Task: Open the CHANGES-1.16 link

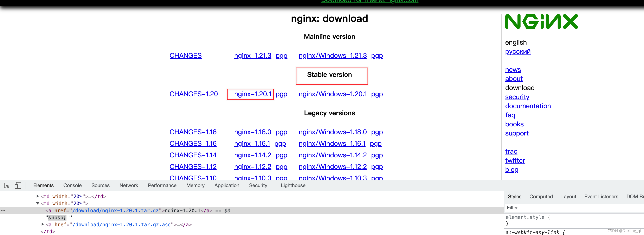Action: click(x=193, y=144)
